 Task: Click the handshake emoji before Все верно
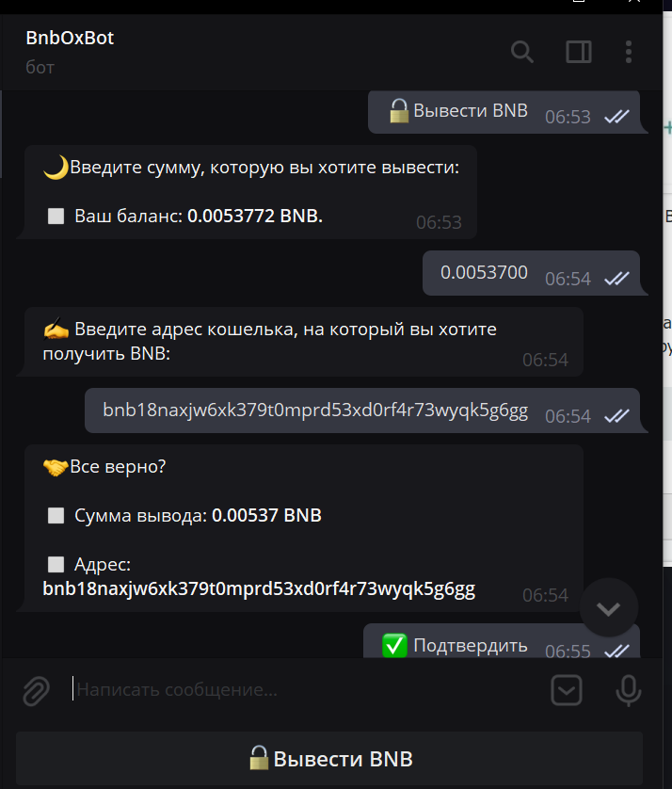(56, 467)
